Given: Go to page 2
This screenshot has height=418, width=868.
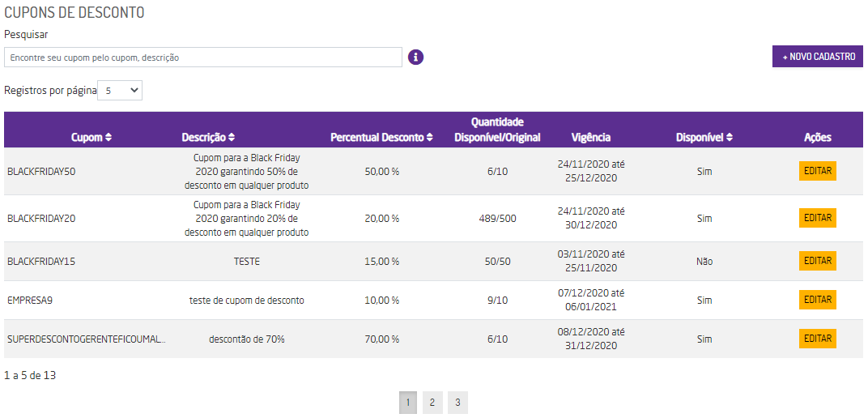Looking at the screenshot, I should tap(432, 403).
